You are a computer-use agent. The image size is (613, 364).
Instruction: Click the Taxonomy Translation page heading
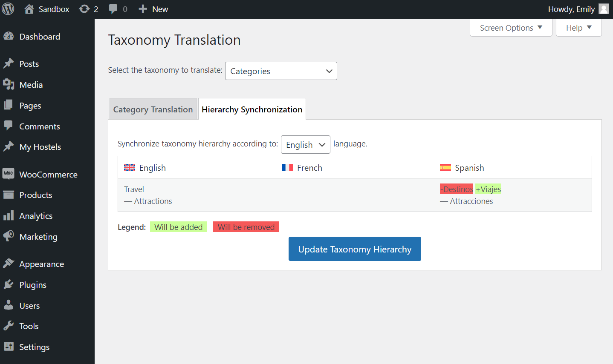click(174, 40)
